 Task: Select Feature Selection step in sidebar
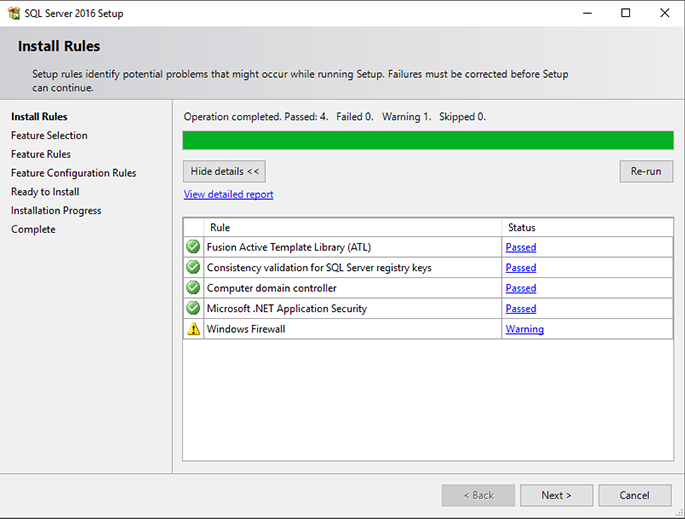[49, 135]
